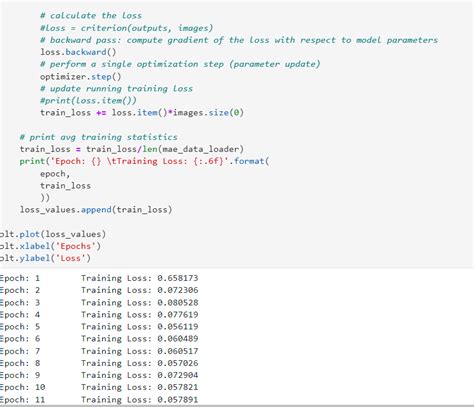The image size is (474, 407).
Task: Click the 'loss_values.append(train_loss)' line
Action: coord(96,210)
